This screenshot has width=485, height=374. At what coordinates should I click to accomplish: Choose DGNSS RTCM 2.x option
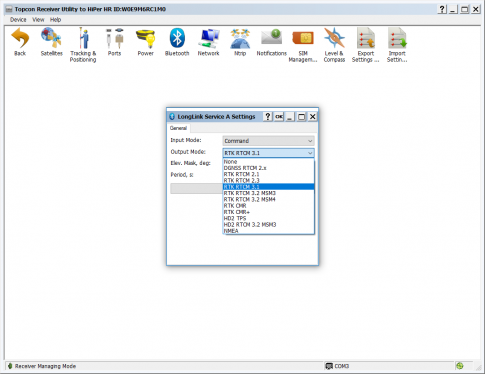[268, 168]
